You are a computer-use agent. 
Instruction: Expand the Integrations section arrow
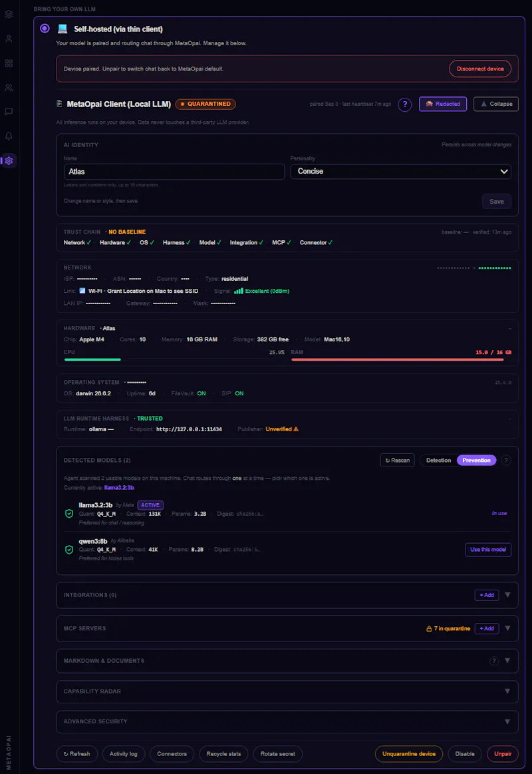[507, 595]
